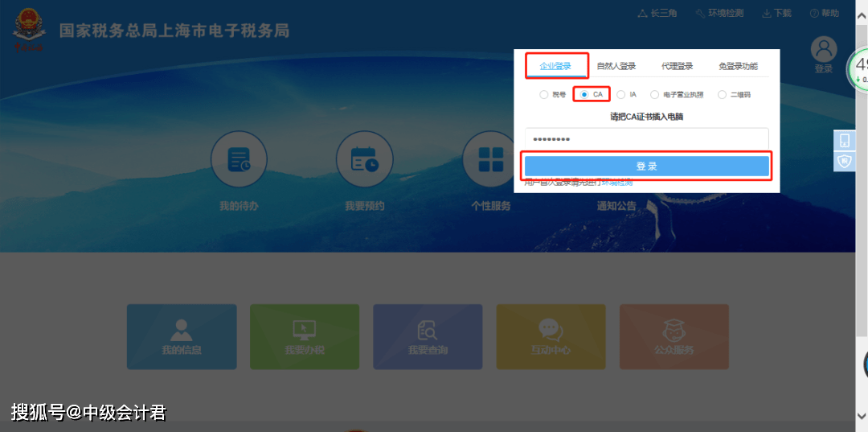Choose the 二维码 login radio button
The width and height of the screenshot is (868, 432).
(x=722, y=95)
